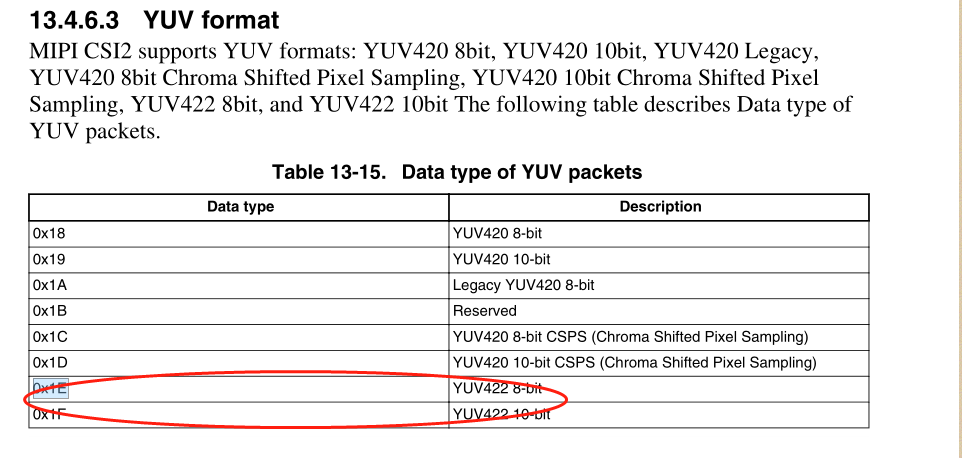Click the "Reserved" description cell

[x=485, y=311]
